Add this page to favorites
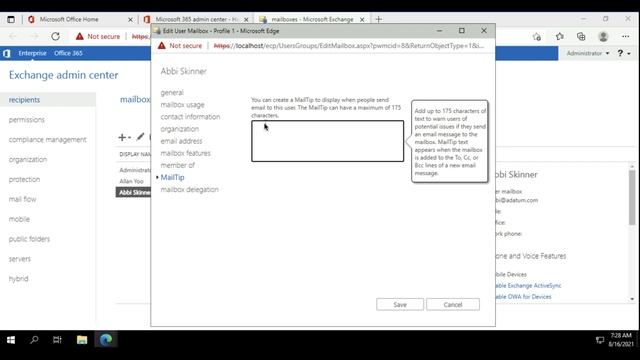Image resolution: width=640 pixels, height=360 pixels. pyautogui.click(x=537, y=37)
